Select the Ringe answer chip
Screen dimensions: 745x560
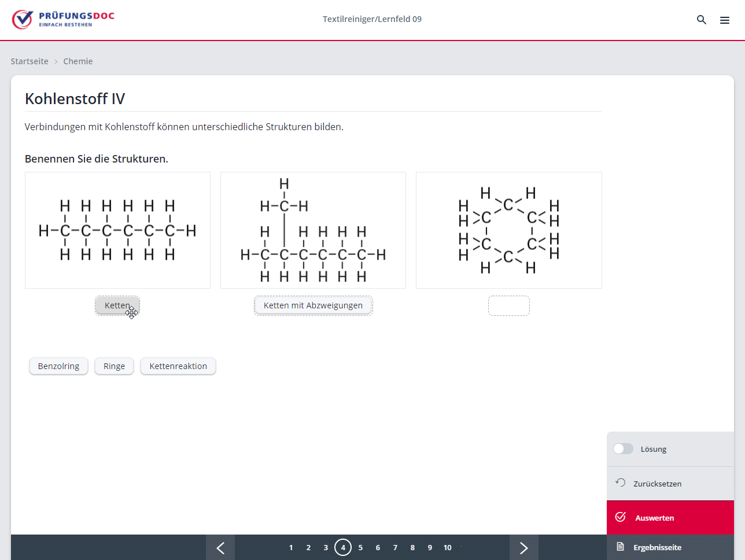point(114,366)
